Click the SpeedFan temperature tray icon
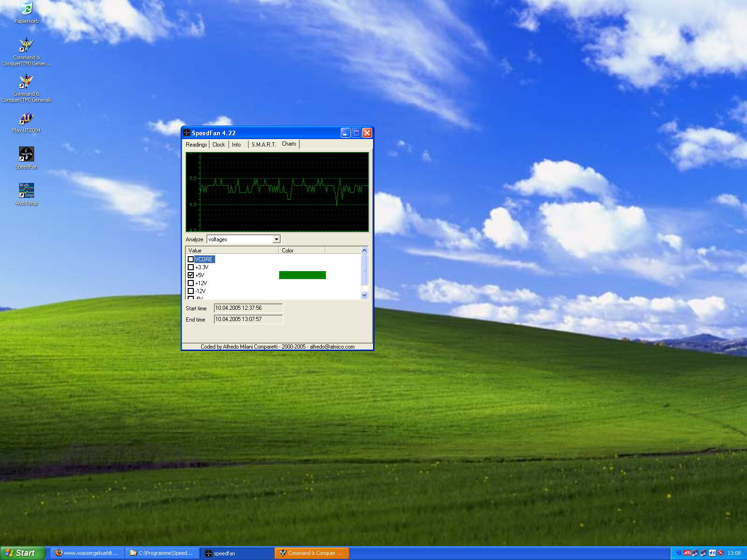The height and width of the screenshot is (560, 747). pyautogui.click(x=678, y=553)
